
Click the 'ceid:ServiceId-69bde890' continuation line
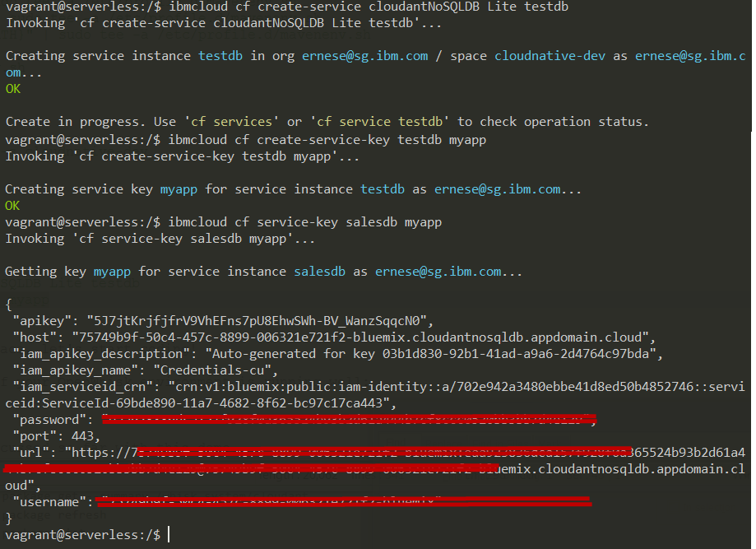click(201, 402)
